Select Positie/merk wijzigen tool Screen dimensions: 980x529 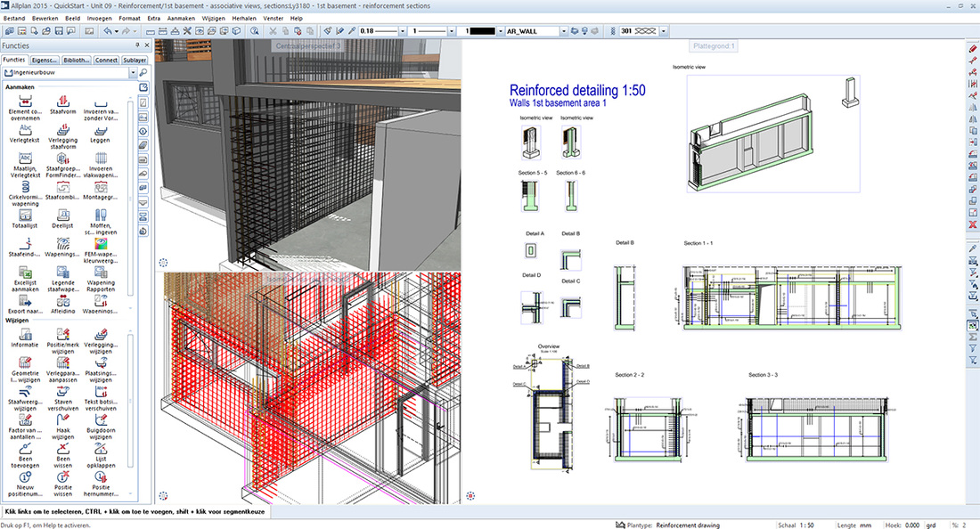pos(62,340)
